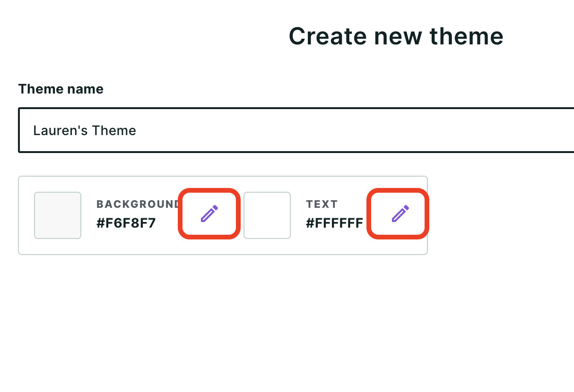Image resolution: width=574 pixels, height=392 pixels.
Task: Open the editor for the #F6F8F7 color
Action: point(209,213)
